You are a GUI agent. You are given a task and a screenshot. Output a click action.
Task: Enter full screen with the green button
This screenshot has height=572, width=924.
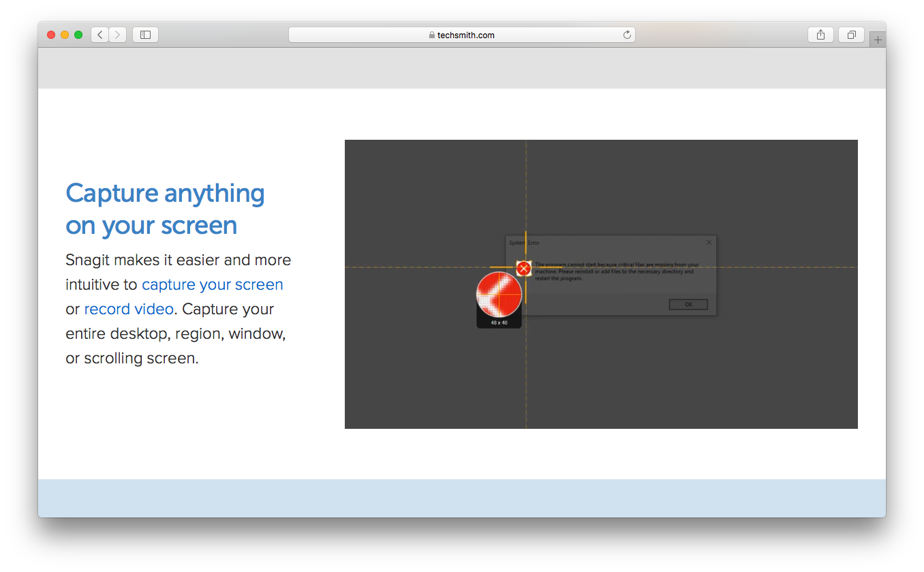click(x=78, y=35)
